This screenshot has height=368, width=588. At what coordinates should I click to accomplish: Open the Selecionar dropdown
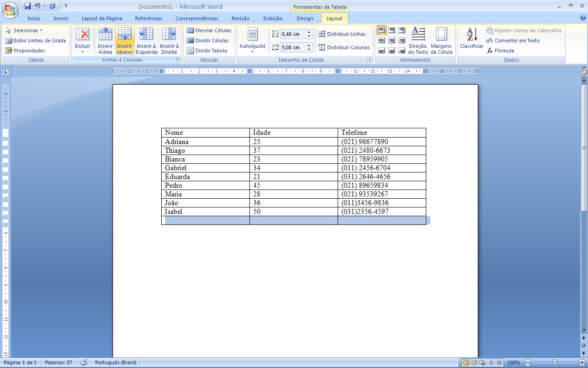[x=24, y=30]
